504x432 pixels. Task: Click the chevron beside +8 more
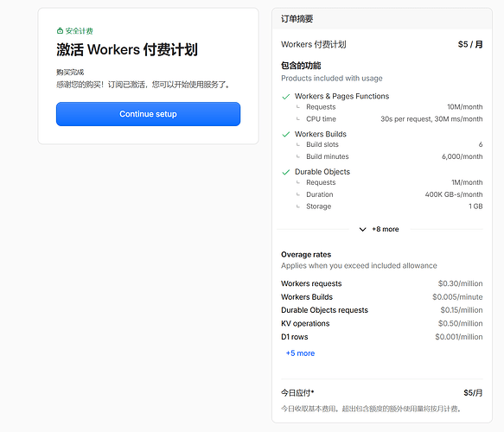(x=362, y=229)
